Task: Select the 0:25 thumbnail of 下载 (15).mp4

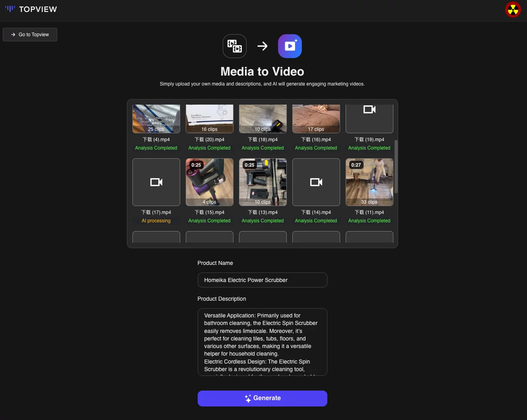Action: (x=209, y=182)
